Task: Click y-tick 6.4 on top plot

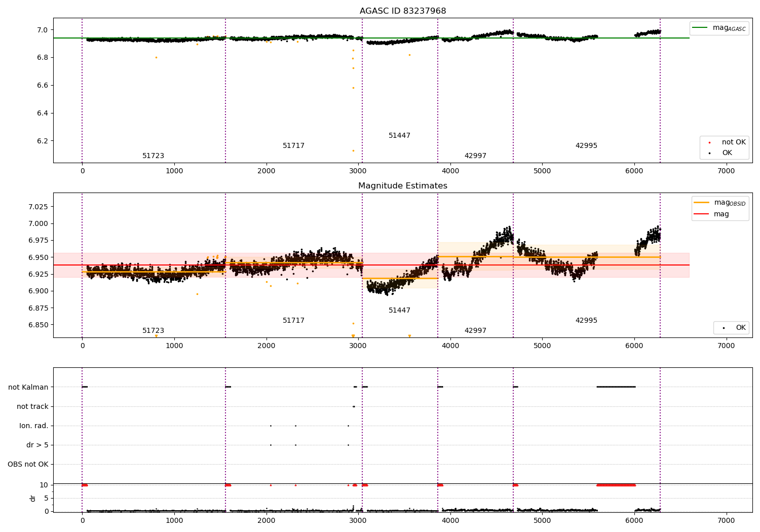Action: [x=43, y=113]
